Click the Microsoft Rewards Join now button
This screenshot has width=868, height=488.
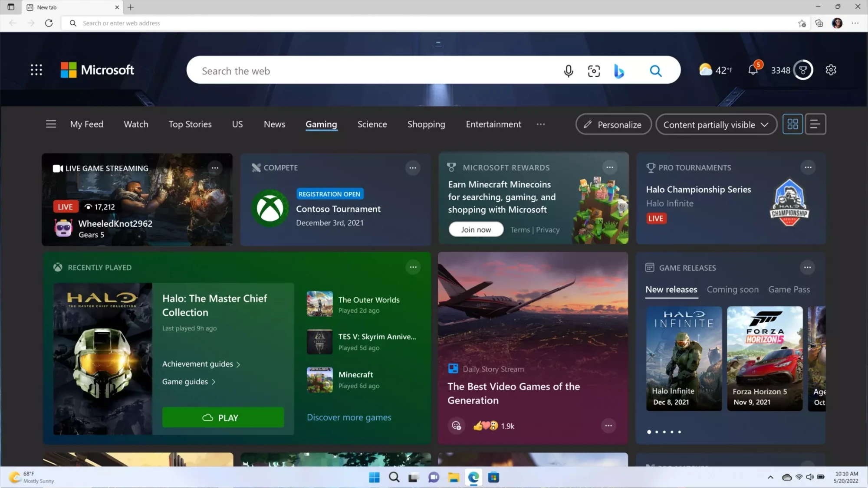point(476,229)
